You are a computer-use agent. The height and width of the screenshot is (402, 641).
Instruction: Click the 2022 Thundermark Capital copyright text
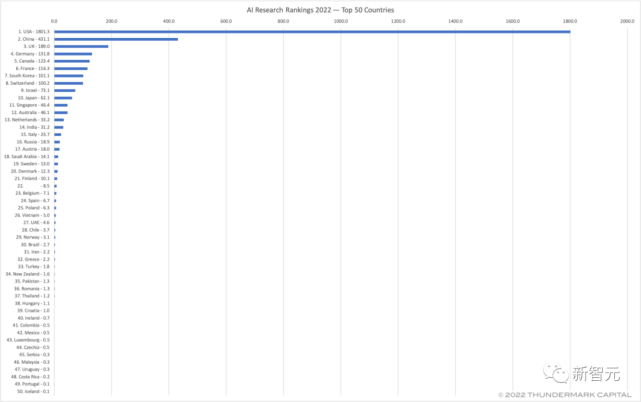click(565, 395)
